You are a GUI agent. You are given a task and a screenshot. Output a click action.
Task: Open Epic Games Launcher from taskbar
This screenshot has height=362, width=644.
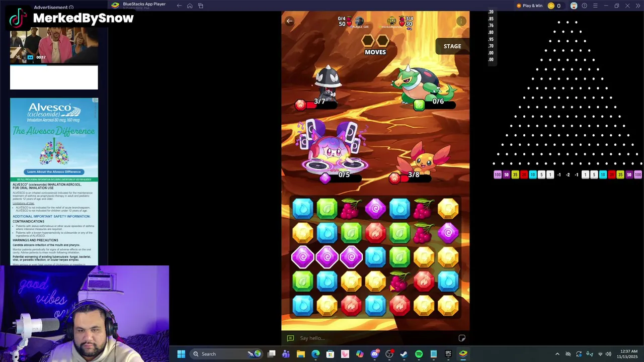(x=448, y=354)
